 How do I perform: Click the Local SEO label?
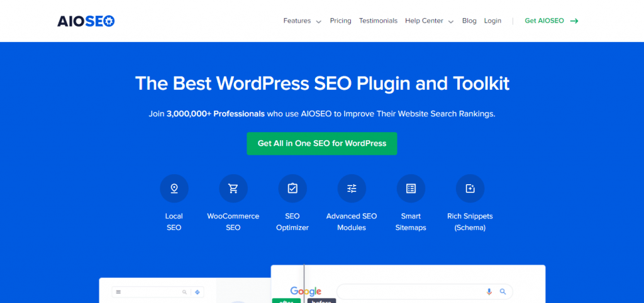point(174,222)
